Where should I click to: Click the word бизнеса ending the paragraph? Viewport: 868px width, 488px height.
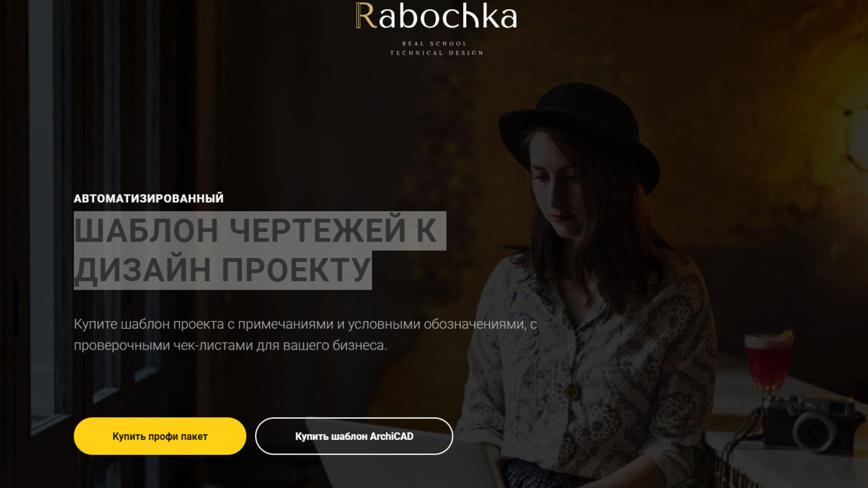point(359,346)
